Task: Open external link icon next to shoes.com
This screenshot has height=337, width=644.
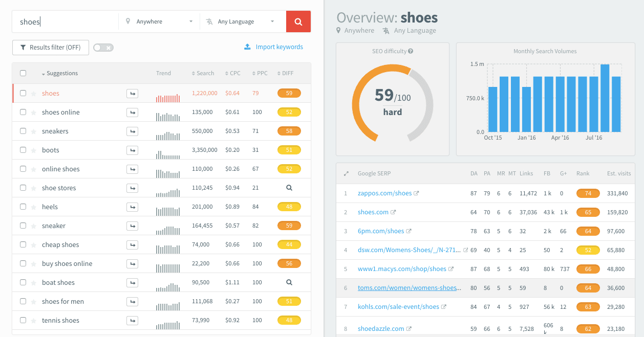Action: click(x=393, y=212)
